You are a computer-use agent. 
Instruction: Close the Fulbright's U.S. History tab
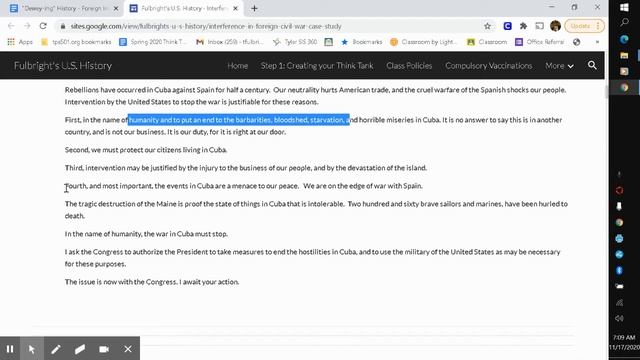[x=236, y=8]
